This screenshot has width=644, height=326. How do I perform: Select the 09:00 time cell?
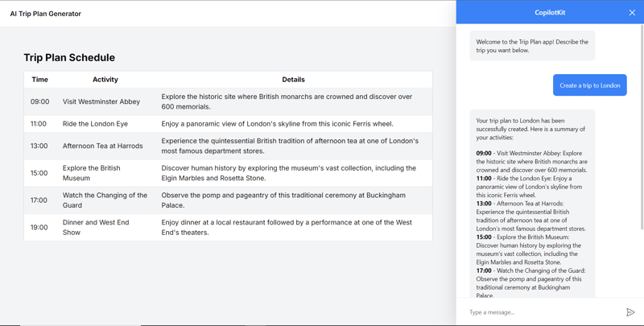tap(39, 101)
